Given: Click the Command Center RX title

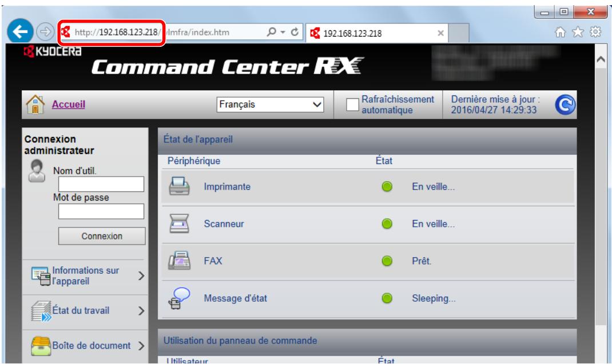Looking at the screenshot, I should [227, 66].
